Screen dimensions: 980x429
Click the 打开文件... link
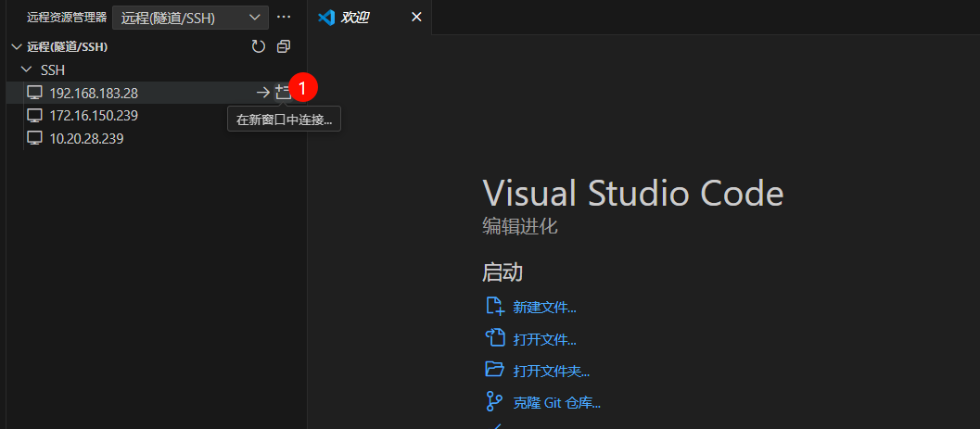point(544,340)
